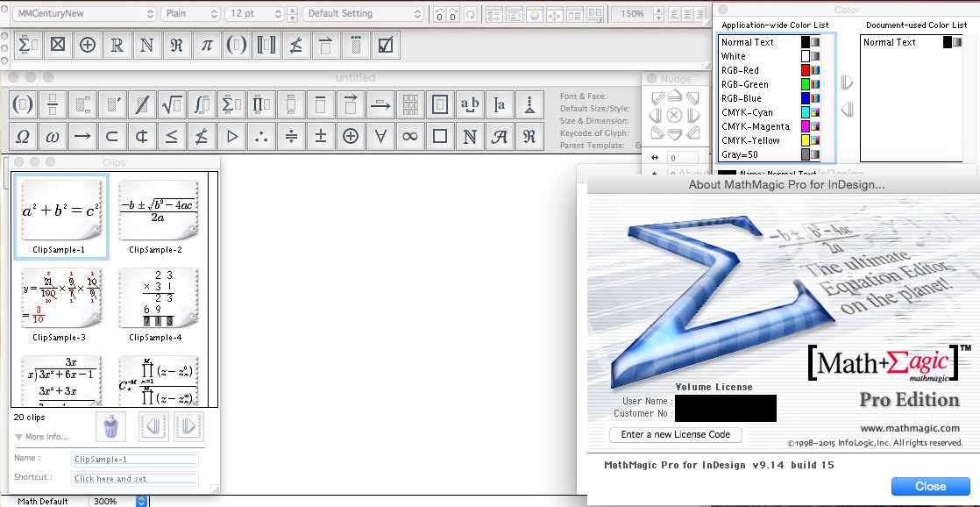Open the plus-minus operators palette
Image resolution: width=980 pixels, height=507 pixels.
click(x=321, y=136)
